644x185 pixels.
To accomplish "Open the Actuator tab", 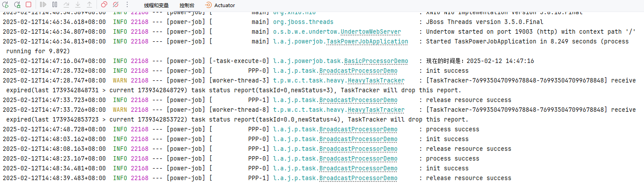I will [221, 5].
